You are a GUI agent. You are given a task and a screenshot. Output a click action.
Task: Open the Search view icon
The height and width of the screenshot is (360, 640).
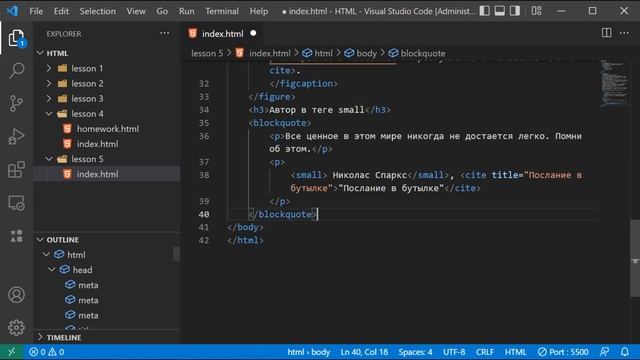coord(16,70)
